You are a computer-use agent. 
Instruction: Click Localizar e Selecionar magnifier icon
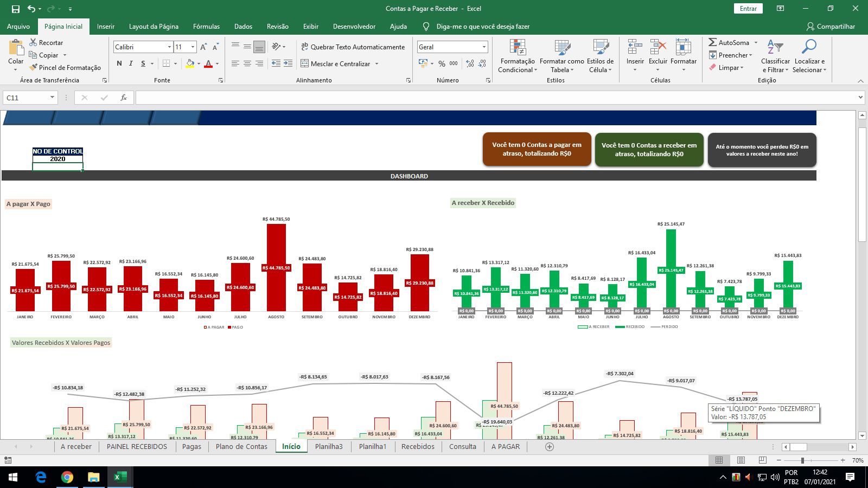(x=809, y=48)
